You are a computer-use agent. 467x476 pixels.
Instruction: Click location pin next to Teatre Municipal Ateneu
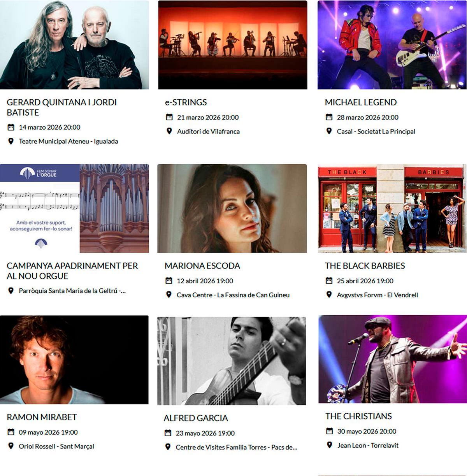[x=11, y=141]
